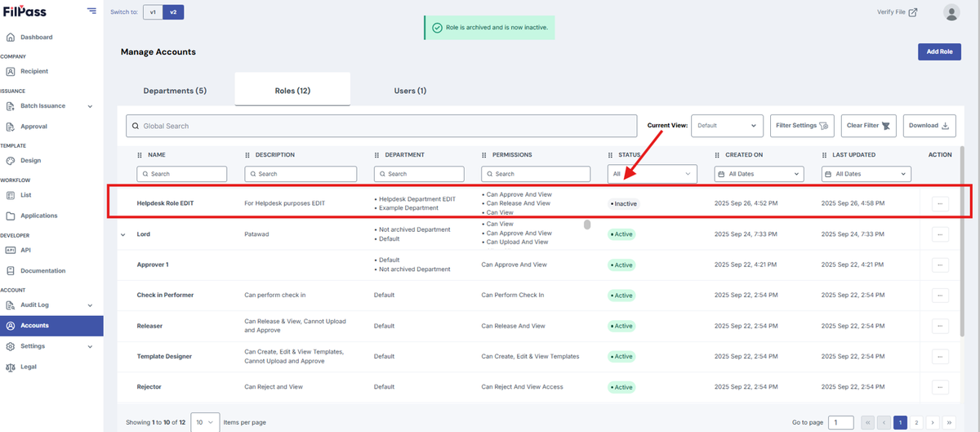Click the Download button

[929, 126]
